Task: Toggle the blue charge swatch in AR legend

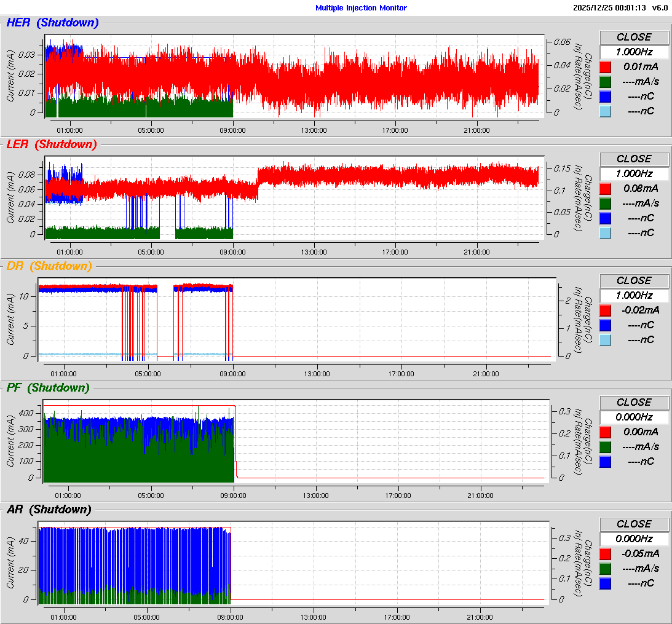Action: point(606,583)
